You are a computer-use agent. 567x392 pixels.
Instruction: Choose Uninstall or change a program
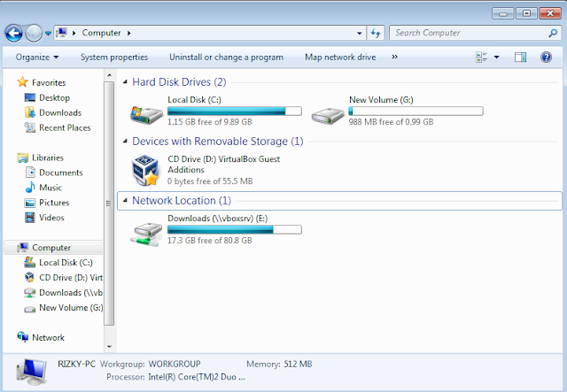(226, 58)
